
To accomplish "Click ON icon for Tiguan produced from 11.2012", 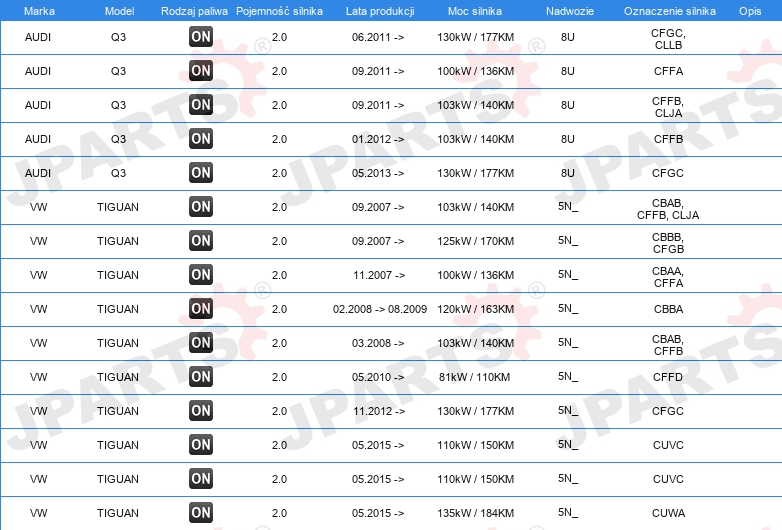I will tap(200, 411).
